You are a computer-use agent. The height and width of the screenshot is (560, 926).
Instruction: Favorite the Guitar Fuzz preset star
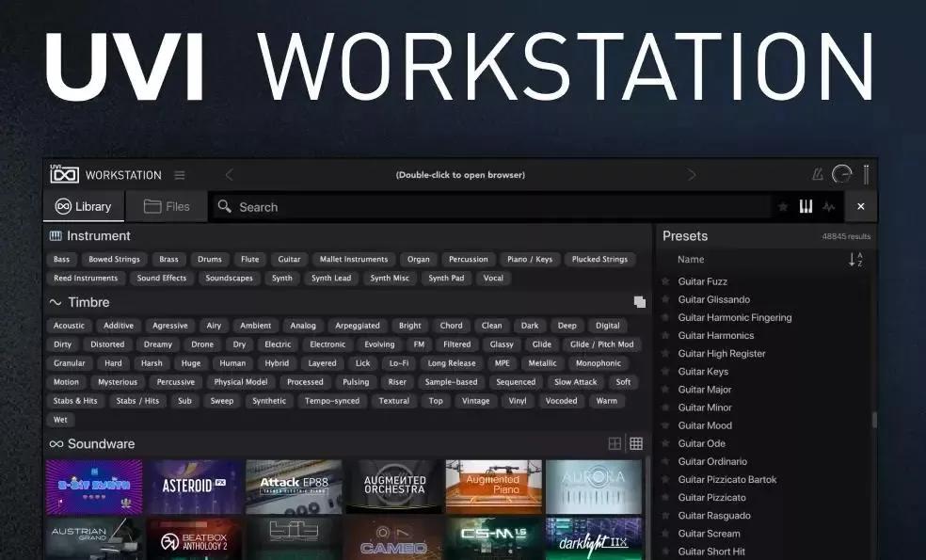665,281
